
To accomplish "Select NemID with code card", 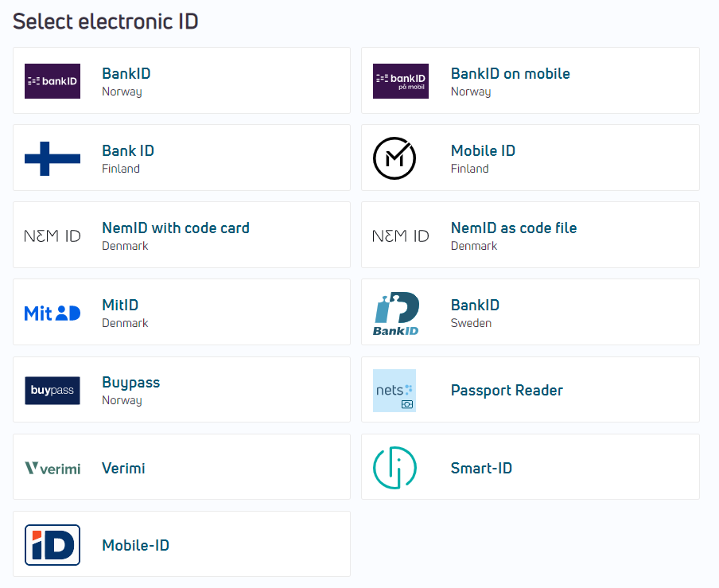I will pyautogui.click(x=181, y=235).
